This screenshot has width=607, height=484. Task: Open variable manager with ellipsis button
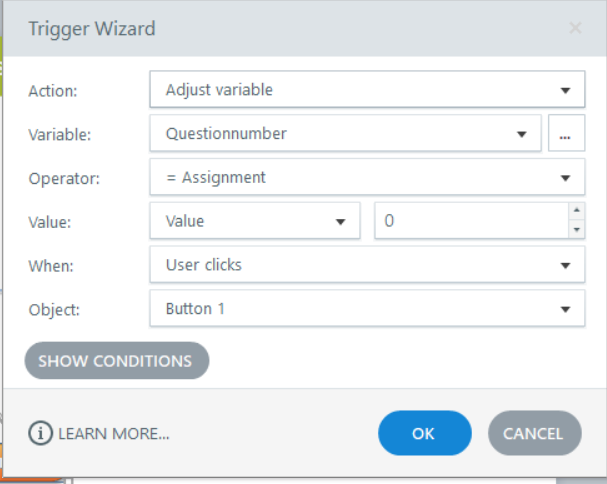(x=566, y=134)
